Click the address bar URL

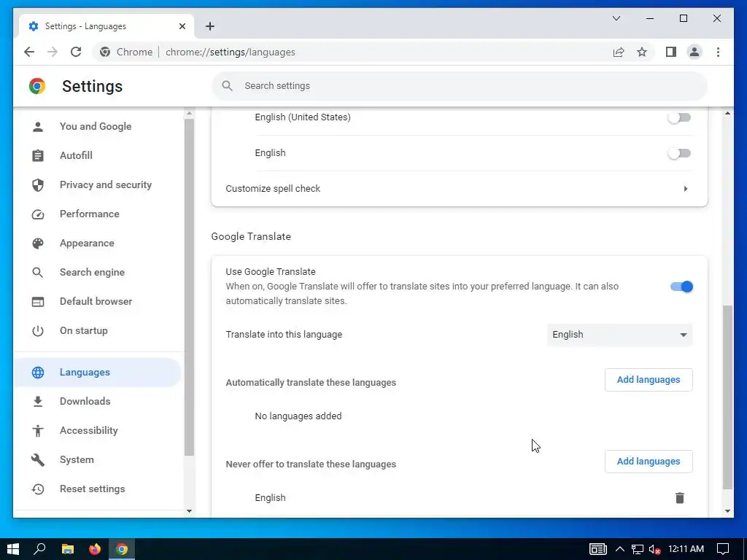click(x=230, y=52)
